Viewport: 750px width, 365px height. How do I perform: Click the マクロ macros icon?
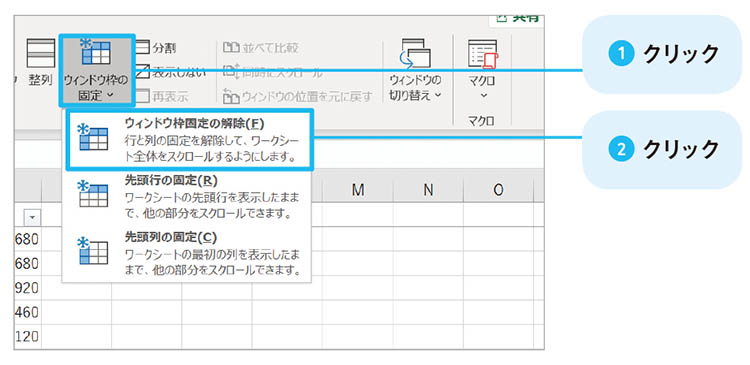483,53
